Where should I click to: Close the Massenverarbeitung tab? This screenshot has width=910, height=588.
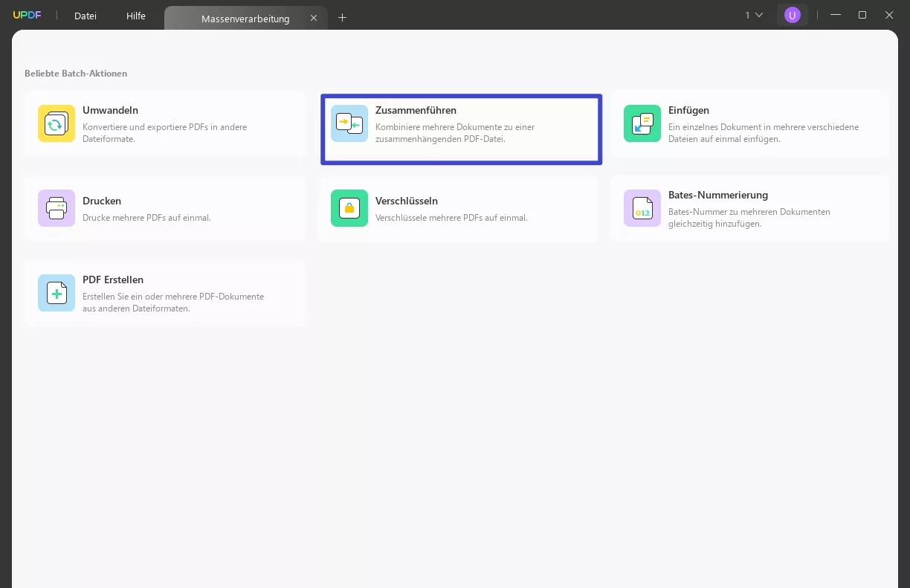click(x=314, y=18)
